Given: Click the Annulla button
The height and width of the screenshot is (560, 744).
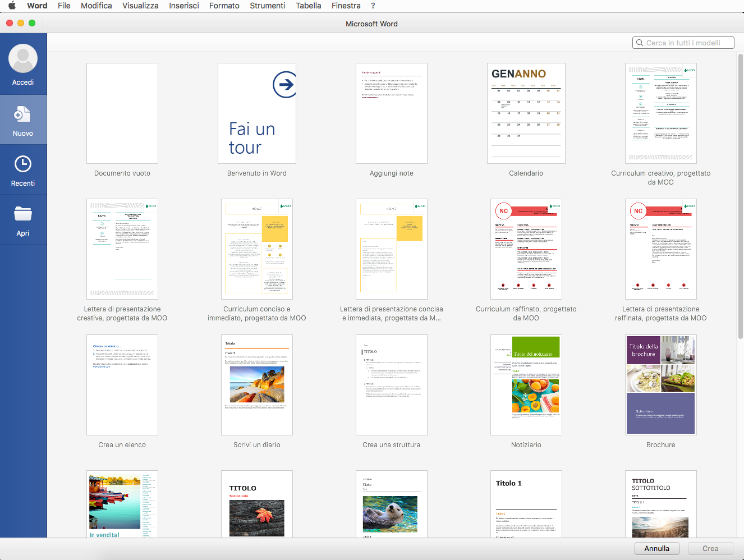Looking at the screenshot, I should (657, 549).
